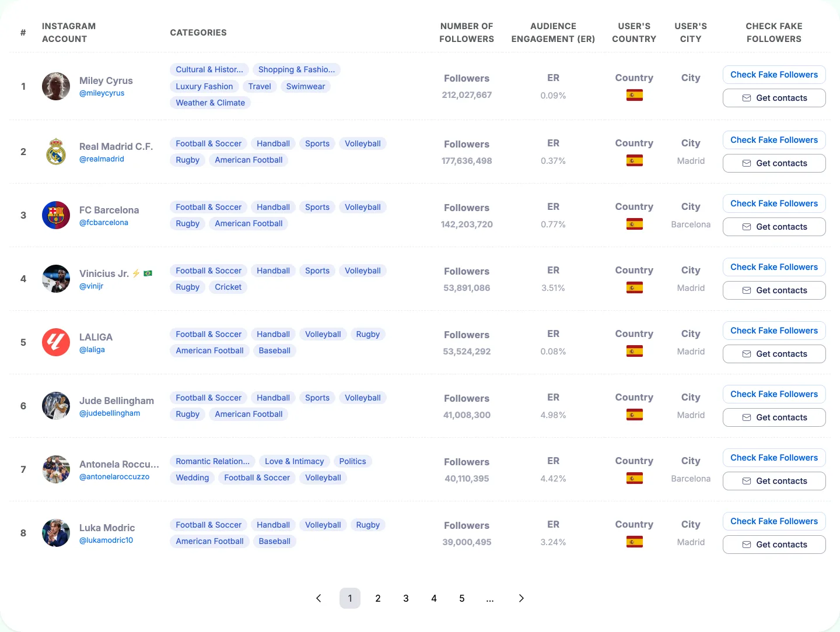Click Spain flag in Miley Cyrus row

[x=634, y=95]
